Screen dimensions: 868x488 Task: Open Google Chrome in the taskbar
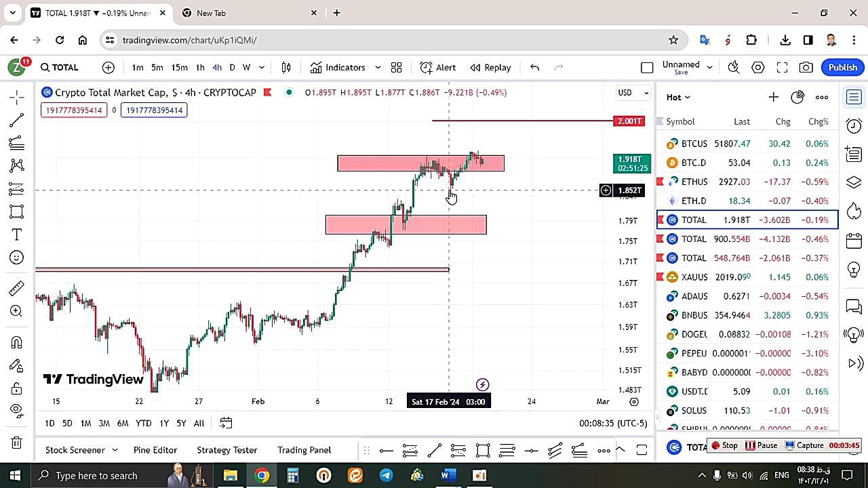click(262, 475)
